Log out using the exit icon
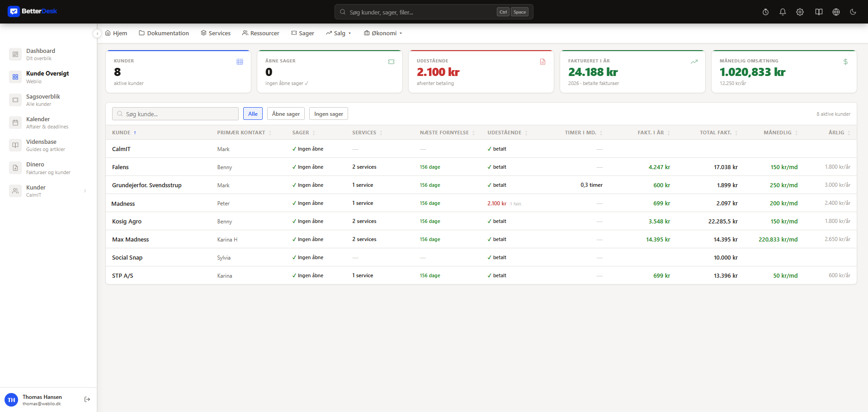Image resolution: width=868 pixels, height=412 pixels. [87, 399]
